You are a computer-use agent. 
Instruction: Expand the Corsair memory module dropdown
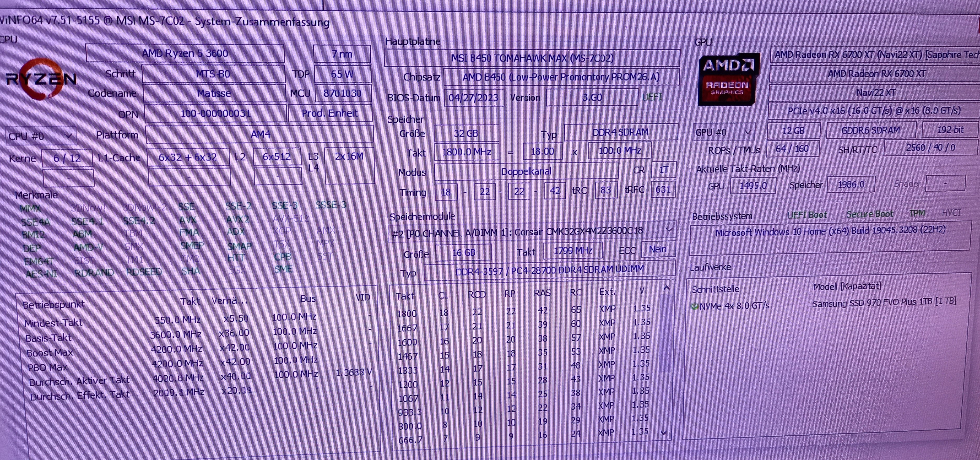click(669, 230)
